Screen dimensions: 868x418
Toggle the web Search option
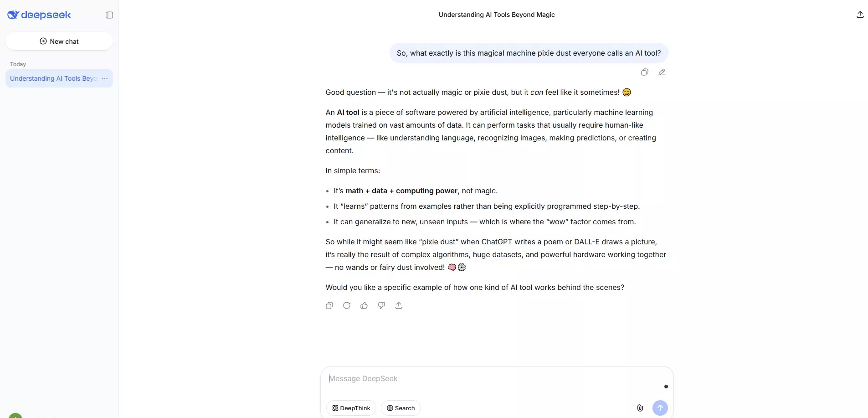point(401,408)
